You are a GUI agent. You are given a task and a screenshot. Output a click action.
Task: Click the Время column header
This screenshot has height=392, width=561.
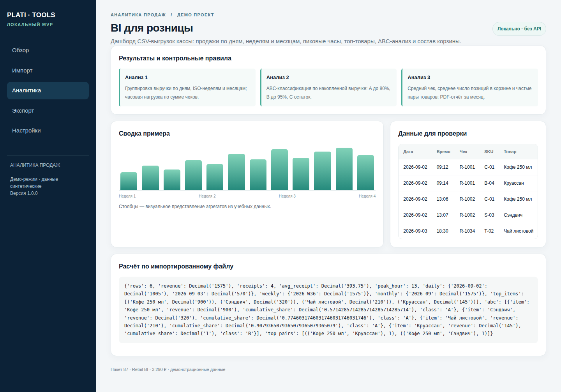click(x=443, y=152)
